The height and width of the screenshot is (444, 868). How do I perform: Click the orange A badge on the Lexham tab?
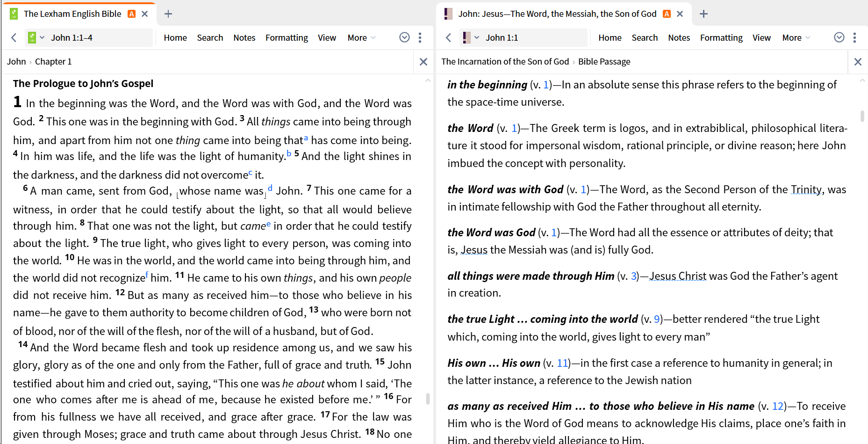[132, 14]
